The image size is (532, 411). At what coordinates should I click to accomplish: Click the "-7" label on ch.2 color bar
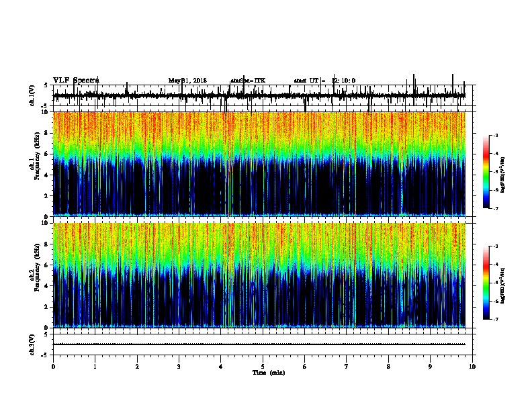click(x=495, y=319)
